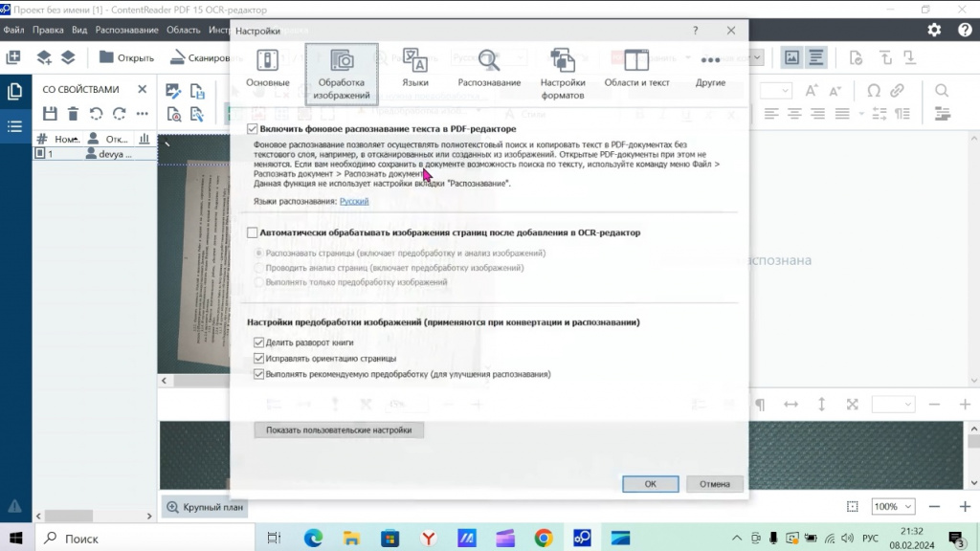Open the Русский recognition languages link
980x551 pixels.
click(x=354, y=201)
